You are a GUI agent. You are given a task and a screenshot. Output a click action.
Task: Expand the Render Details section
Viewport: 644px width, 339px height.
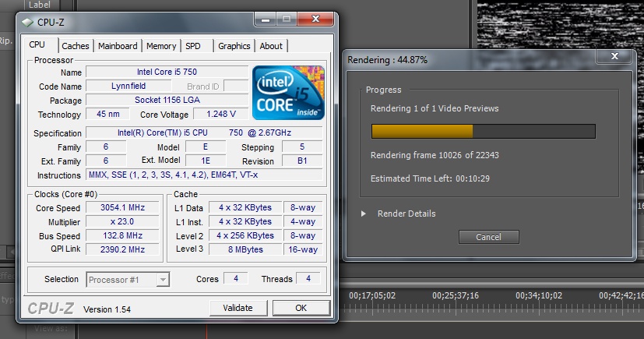pos(364,214)
